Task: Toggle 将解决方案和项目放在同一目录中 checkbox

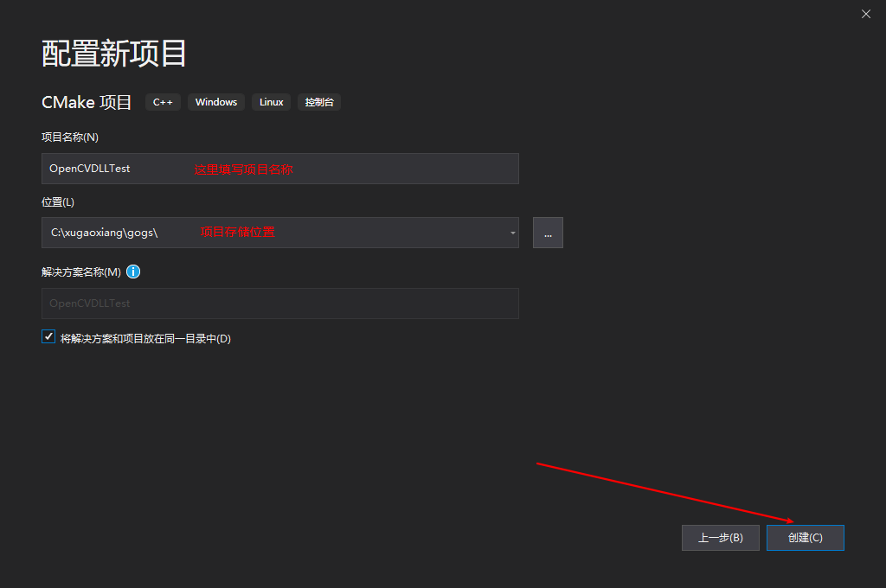Action: (x=48, y=336)
